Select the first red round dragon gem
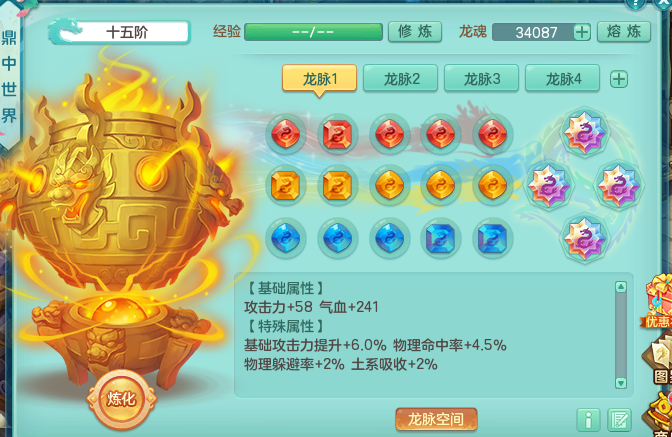 point(286,134)
